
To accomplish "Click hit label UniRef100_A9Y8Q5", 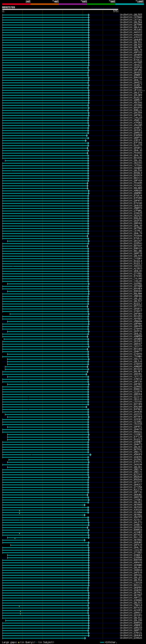I will tap(131, 63).
